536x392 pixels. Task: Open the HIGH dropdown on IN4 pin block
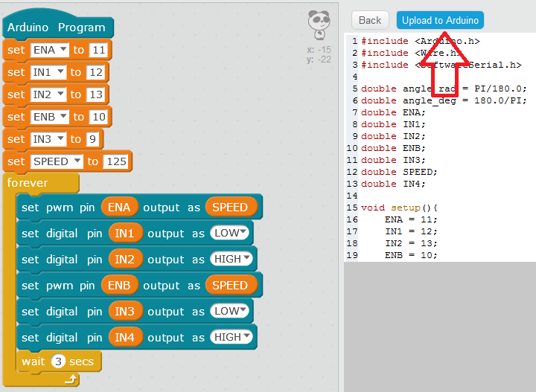tap(232, 337)
